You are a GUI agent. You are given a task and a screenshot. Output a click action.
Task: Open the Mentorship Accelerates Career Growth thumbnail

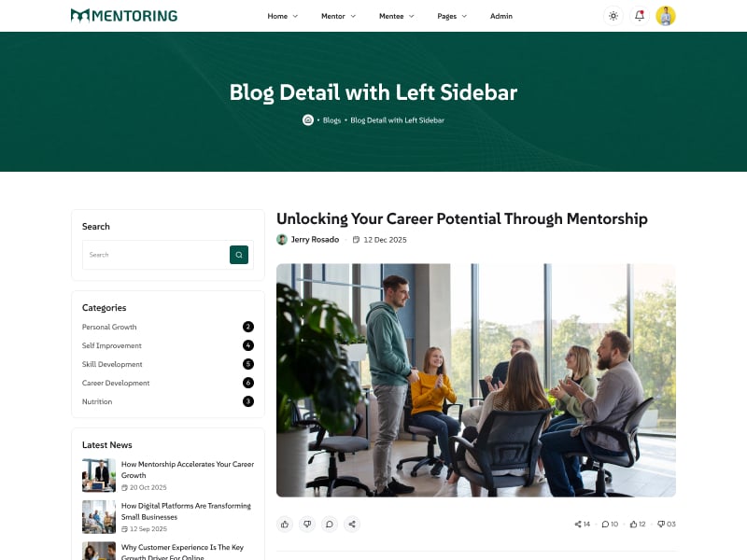click(x=99, y=475)
